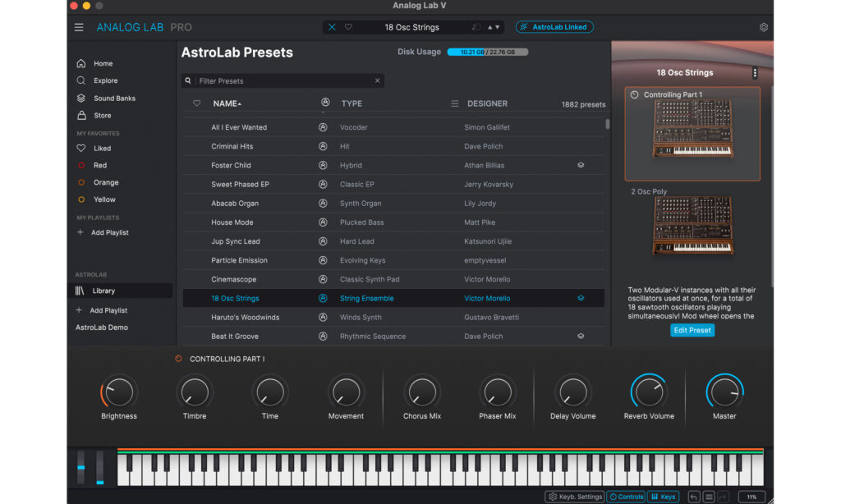Go to Explore in the sidebar
841x504 pixels.
tap(105, 81)
